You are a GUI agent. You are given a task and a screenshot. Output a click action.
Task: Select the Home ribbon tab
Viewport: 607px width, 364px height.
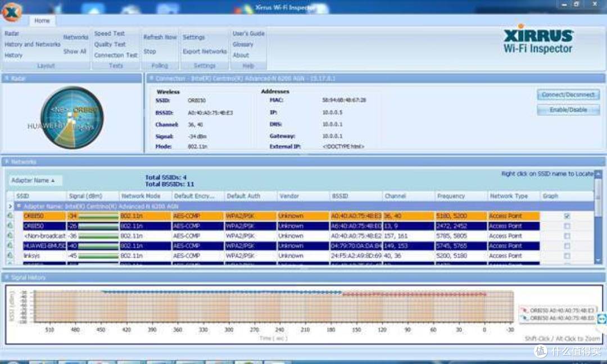click(42, 20)
